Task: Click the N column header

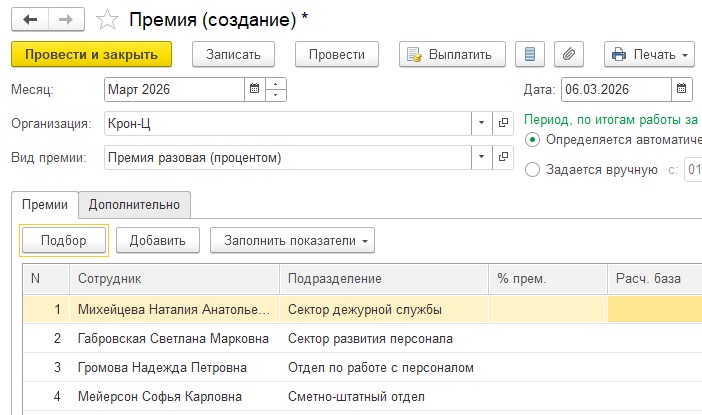Action: pyautogui.click(x=46, y=278)
